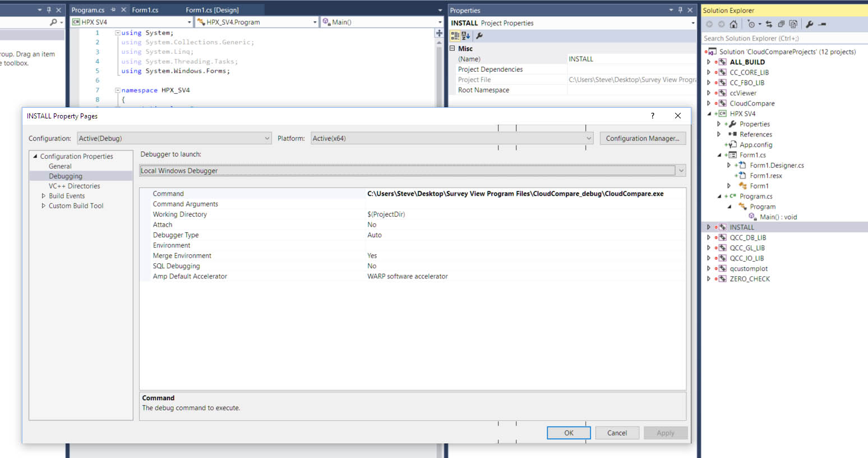This screenshot has width=868, height=458.
Task: Click the Collapse All icon in Solution Explorer
Action: tap(781, 24)
